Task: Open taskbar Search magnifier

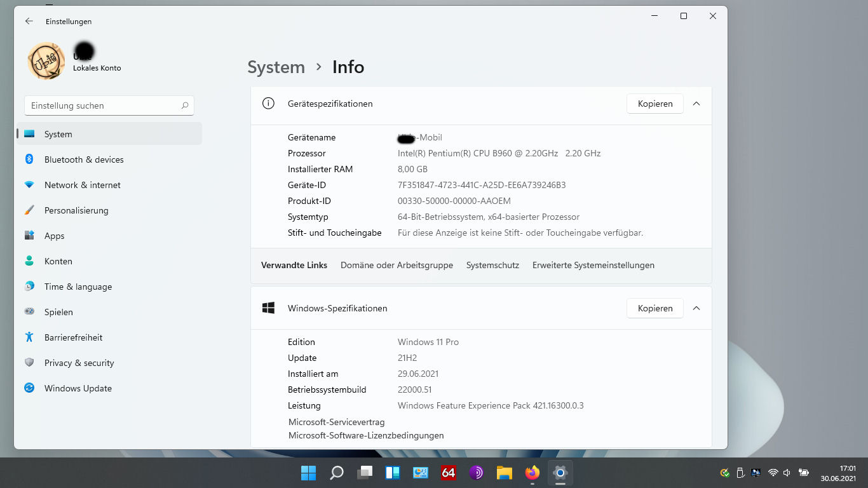Action: (x=337, y=473)
